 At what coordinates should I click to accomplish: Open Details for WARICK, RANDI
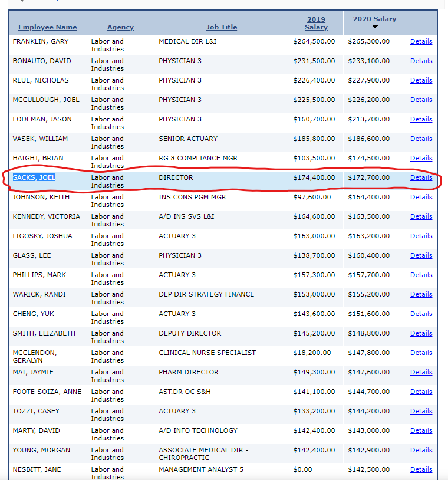click(421, 294)
